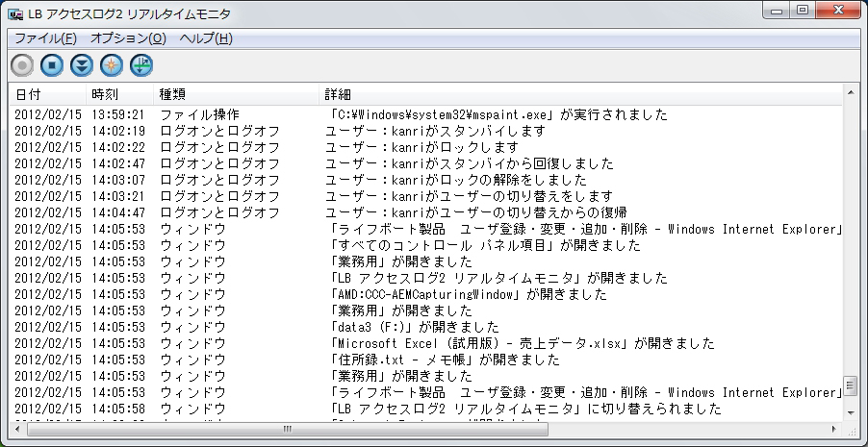The width and height of the screenshot is (868, 447).
Task: Open the オプション(O) menu
Action: 128,38
